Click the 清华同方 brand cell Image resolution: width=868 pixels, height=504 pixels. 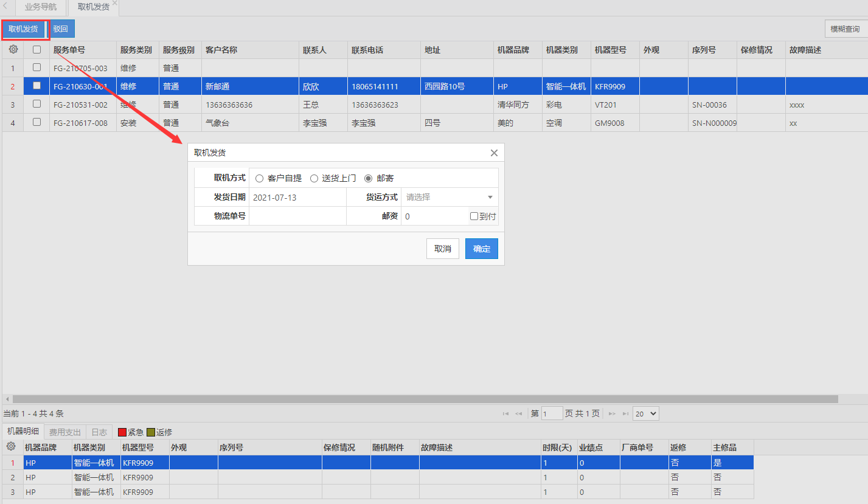tap(518, 105)
